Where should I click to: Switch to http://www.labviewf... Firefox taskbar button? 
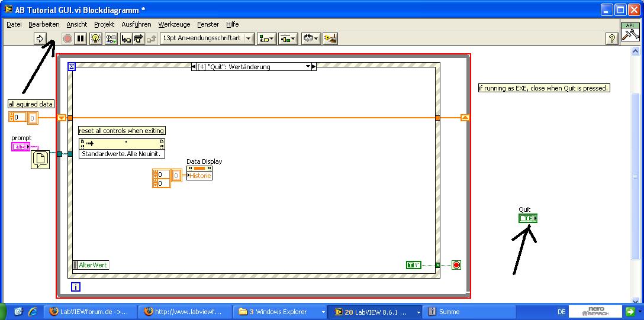click(x=185, y=312)
